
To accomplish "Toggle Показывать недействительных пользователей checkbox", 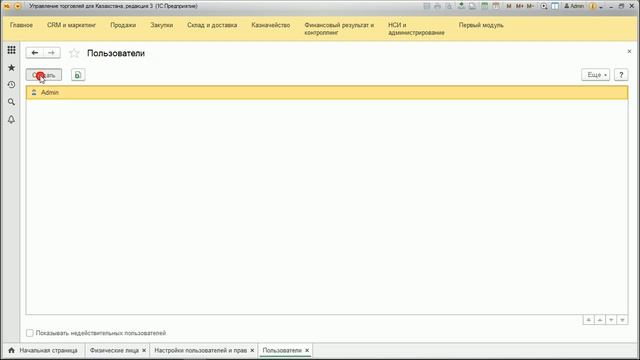I will tap(30, 333).
